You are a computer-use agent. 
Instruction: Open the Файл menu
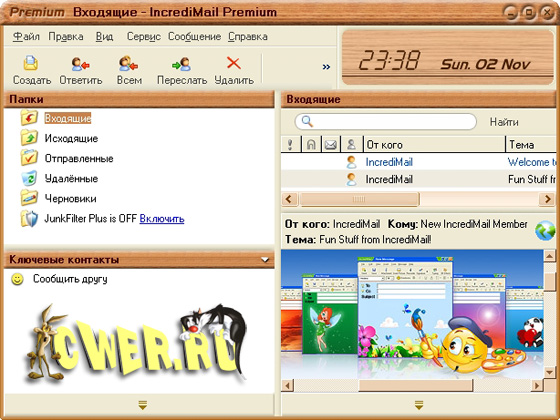26,36
